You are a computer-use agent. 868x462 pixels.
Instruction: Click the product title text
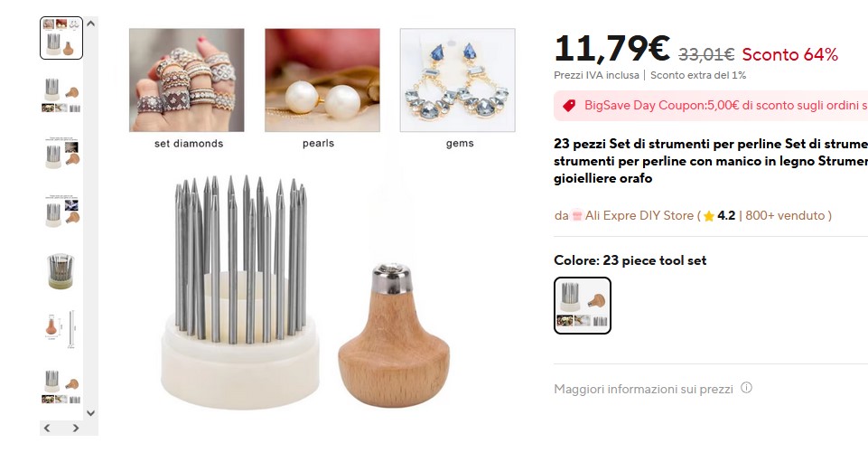tap(711, 161)
